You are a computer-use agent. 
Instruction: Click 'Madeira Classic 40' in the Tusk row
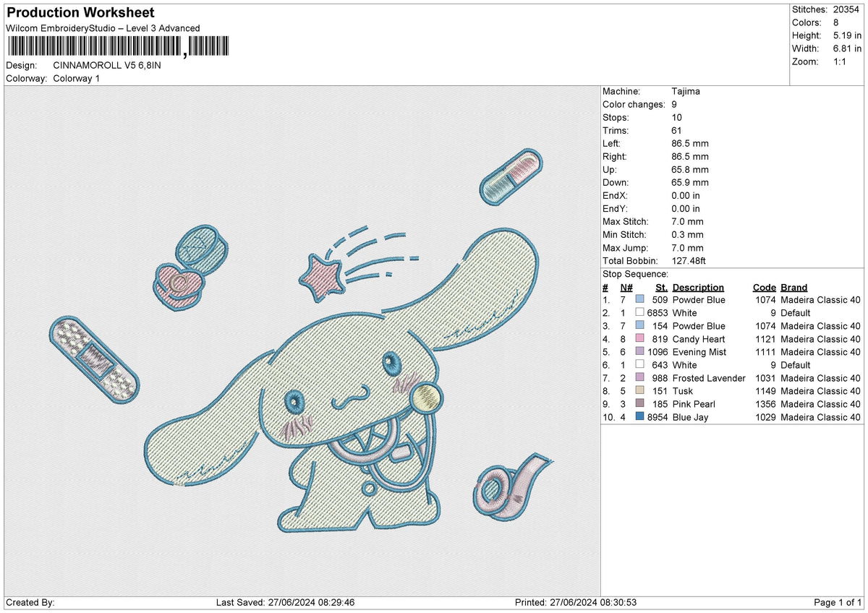[x=821, y=391]
